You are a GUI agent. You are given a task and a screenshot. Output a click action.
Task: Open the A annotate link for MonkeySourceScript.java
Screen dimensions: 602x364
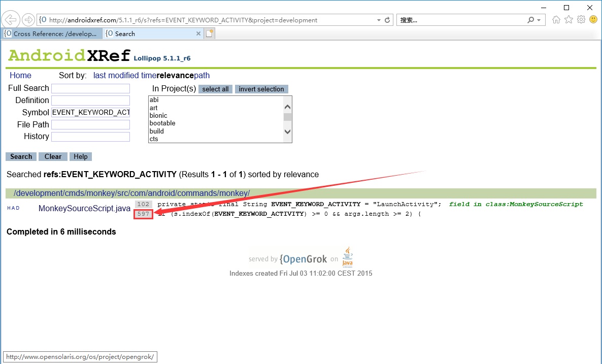(13, 208)
